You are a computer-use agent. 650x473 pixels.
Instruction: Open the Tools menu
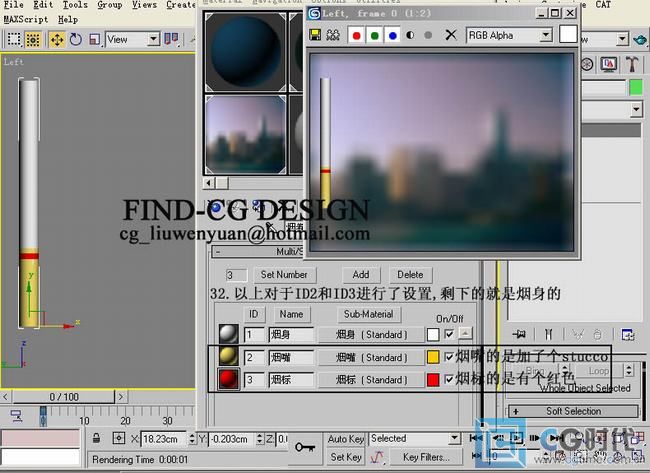click(x=75, y=5)
